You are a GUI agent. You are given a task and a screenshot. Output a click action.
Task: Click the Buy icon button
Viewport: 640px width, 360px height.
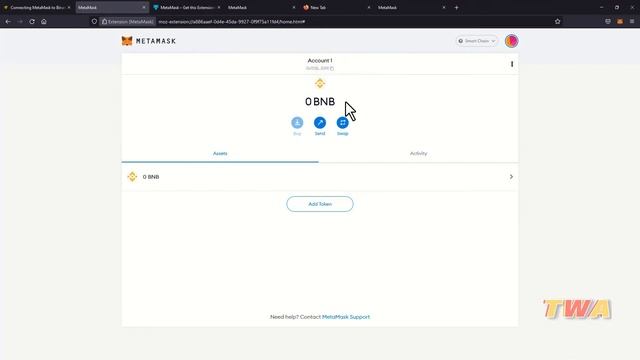click(x=297, y=122)
